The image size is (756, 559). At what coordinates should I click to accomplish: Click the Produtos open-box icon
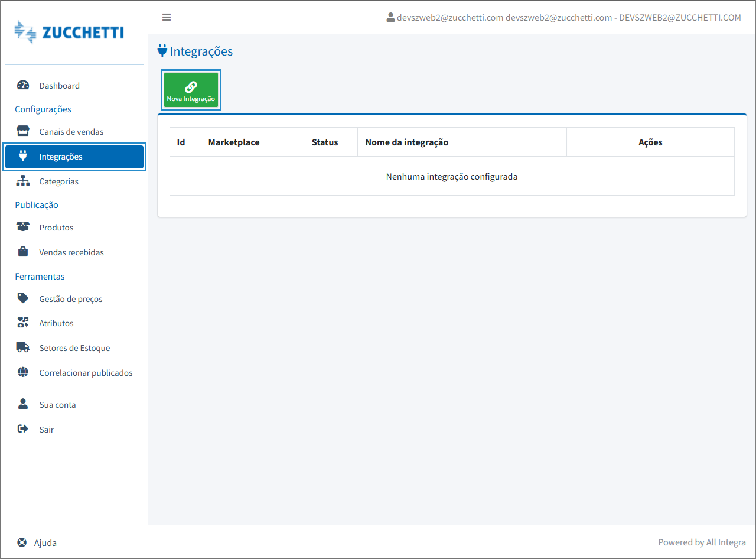point(23,227)
